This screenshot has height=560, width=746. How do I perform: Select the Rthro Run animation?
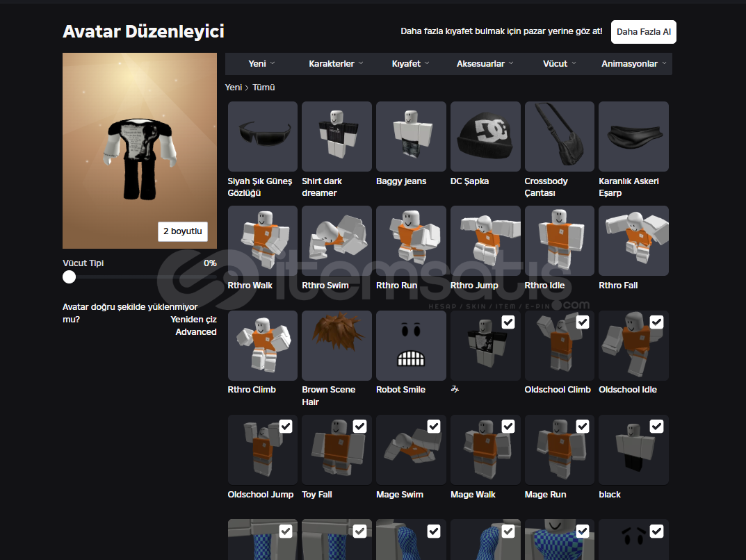click(411, 240)
